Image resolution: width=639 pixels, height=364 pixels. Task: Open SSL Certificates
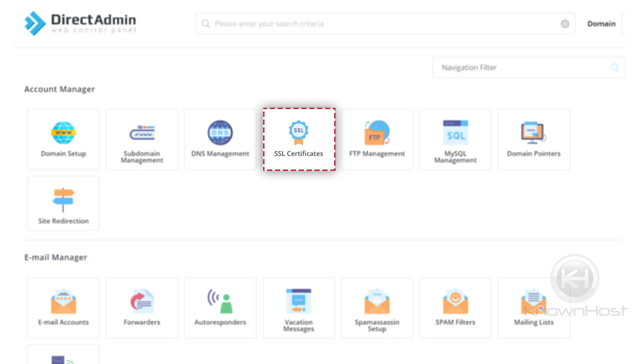[299, 139]
